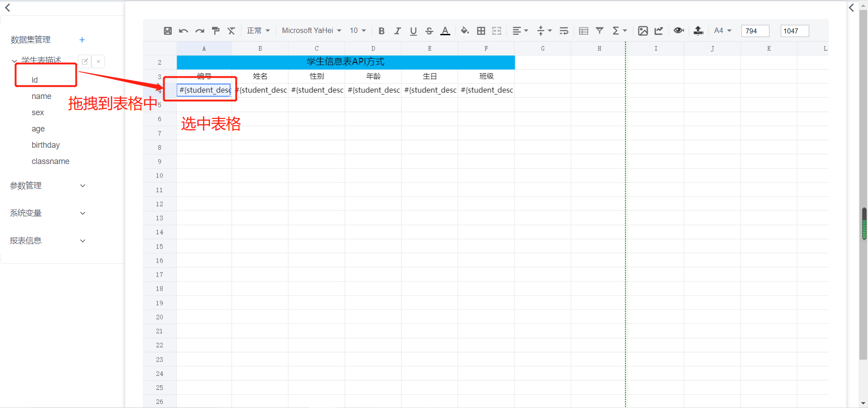This screenshot has height=408, width=868.
Task: Open the vertical alignment dropdown
Action: pyautogui.click(x=544, y=31)
